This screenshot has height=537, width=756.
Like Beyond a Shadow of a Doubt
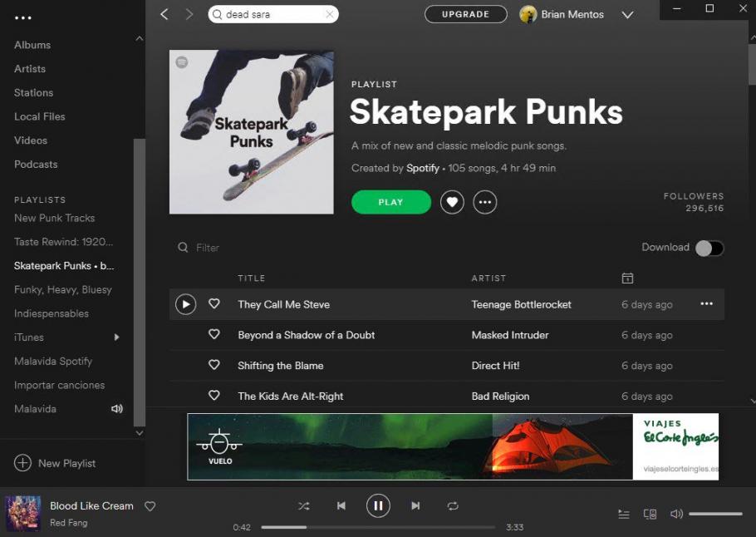(x=214, y=334)
